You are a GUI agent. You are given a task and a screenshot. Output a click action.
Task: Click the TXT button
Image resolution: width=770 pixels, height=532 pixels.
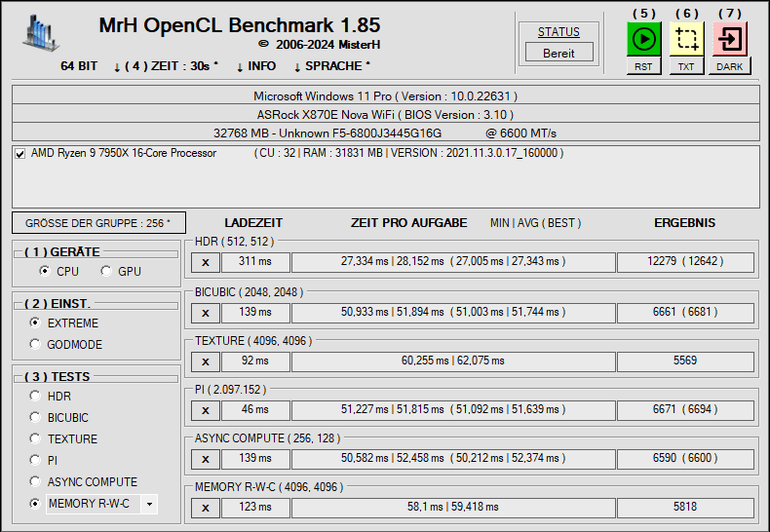tap(686, 66)
